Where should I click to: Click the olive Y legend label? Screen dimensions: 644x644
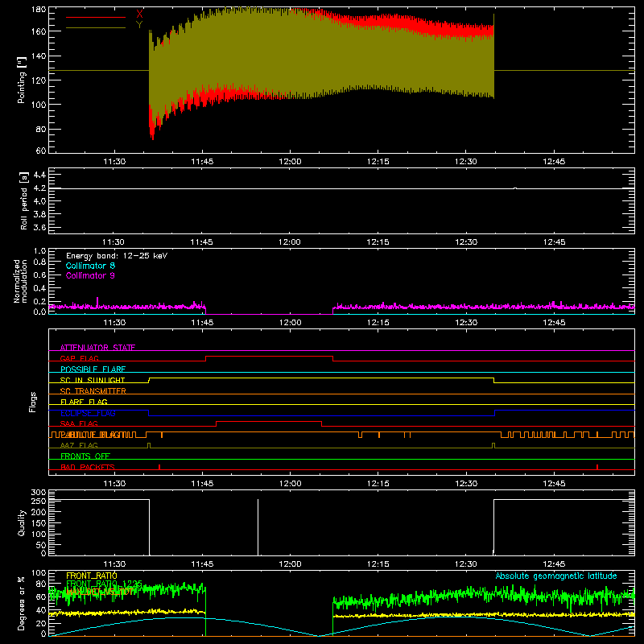coord(139,25)
